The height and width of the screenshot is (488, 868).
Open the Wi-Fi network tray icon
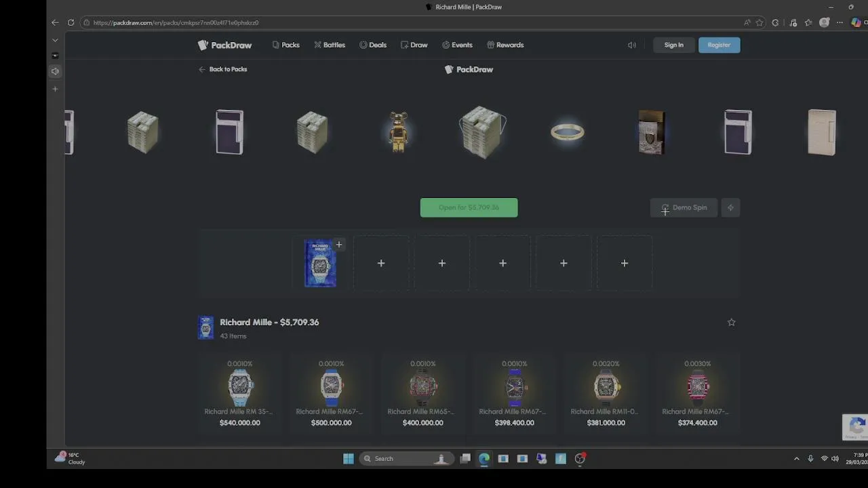coord(825,459)
